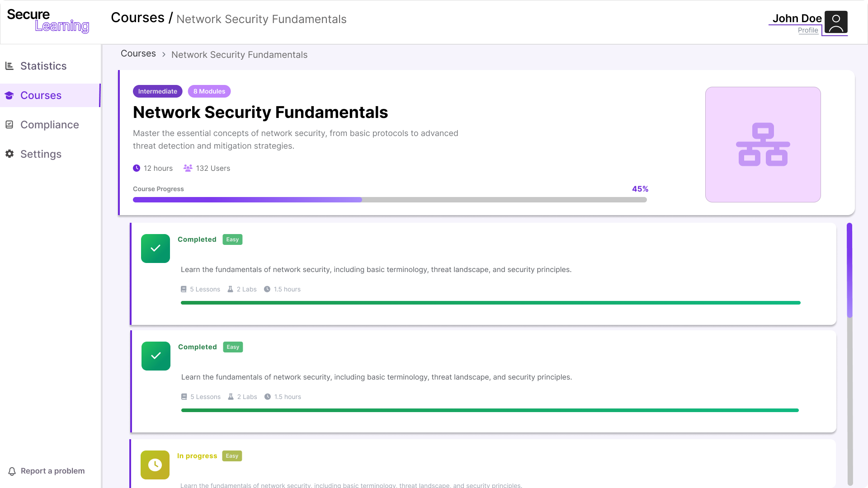
Task: Click the course progress bar at 45%
Action: (389, 200)
